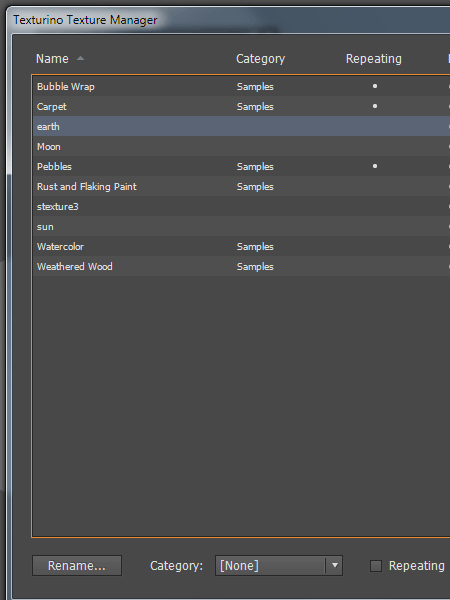Click the Repeating dot for Pebbles
This screenshot has width=450, height=600.
coord(375,166)
